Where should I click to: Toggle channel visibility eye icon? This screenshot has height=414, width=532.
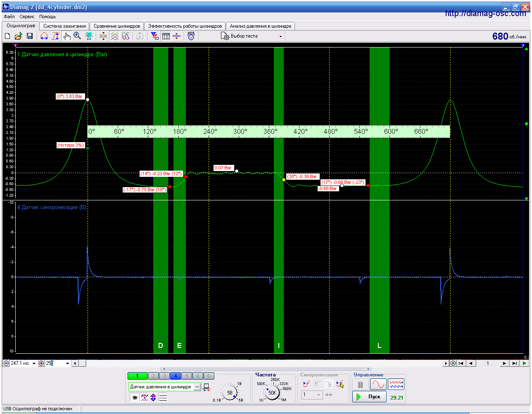tap(135, 398)
